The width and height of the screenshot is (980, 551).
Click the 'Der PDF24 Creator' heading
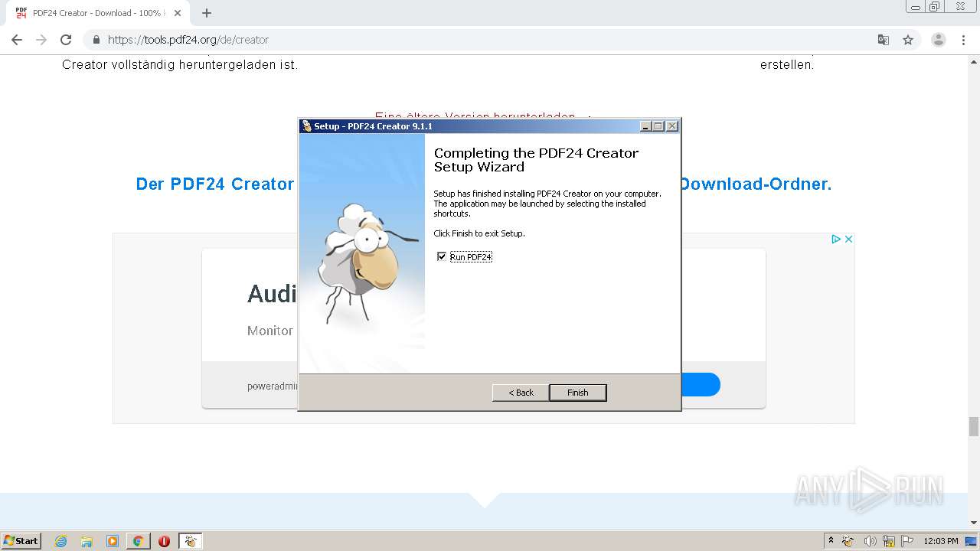click(215, 184)
